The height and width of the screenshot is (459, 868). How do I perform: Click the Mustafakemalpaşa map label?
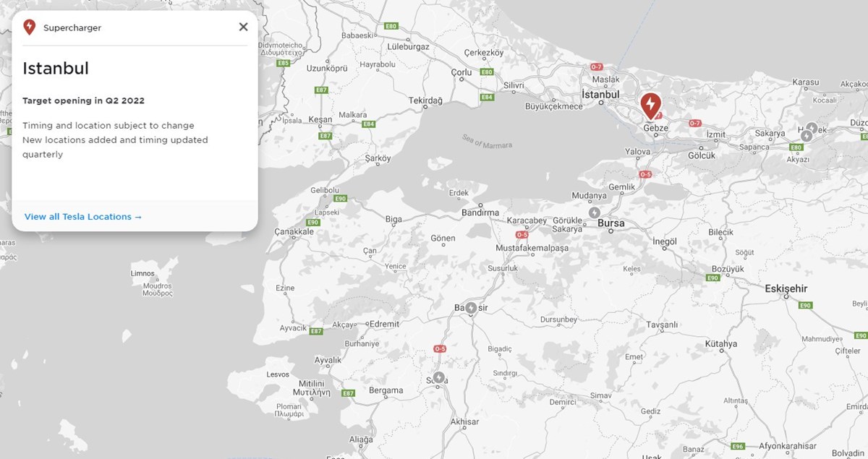click(532, 248)
